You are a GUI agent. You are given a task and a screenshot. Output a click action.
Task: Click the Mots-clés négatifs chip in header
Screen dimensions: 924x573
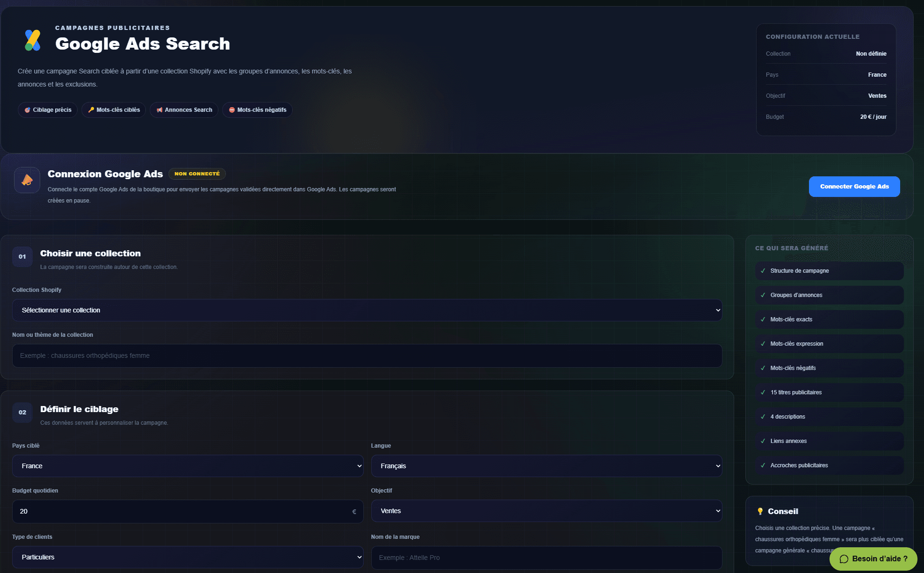tap(257, 110)
